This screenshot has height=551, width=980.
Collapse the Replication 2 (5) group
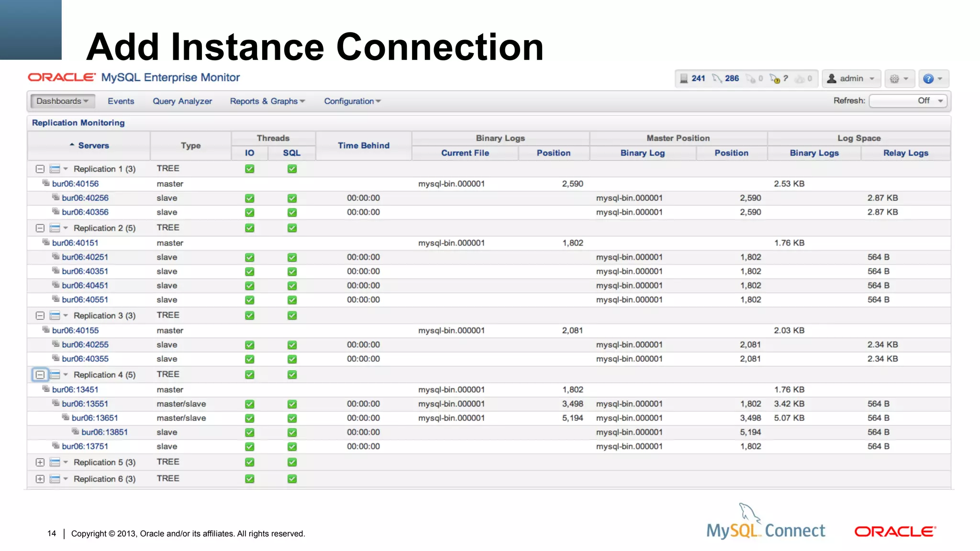click(x=40, y=228)
